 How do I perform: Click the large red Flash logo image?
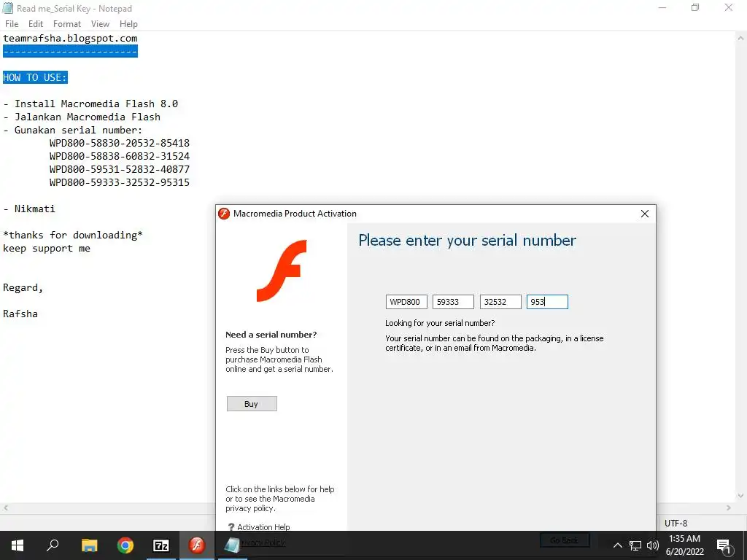(282, 271)
